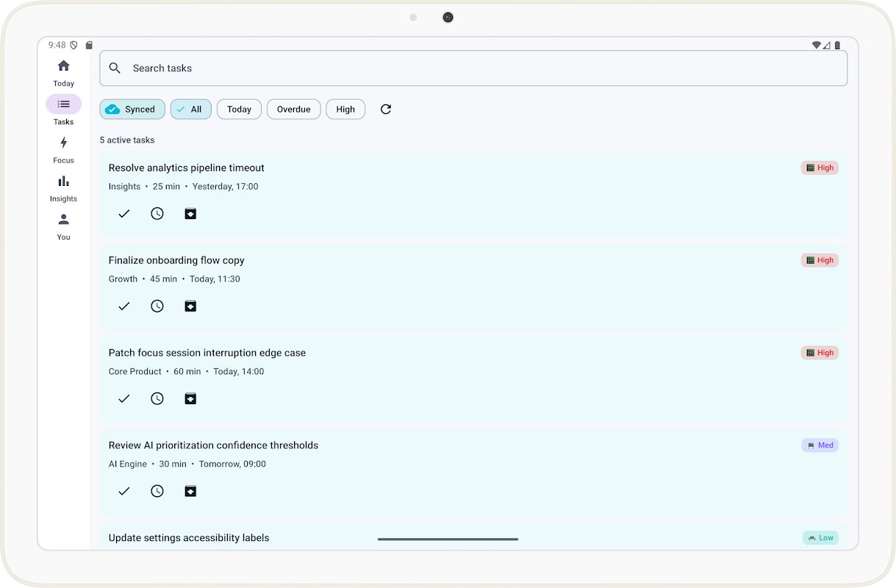Tap clock icon for 'Review AI prioritization' task
896x588 pixels.
click(157, 492)
